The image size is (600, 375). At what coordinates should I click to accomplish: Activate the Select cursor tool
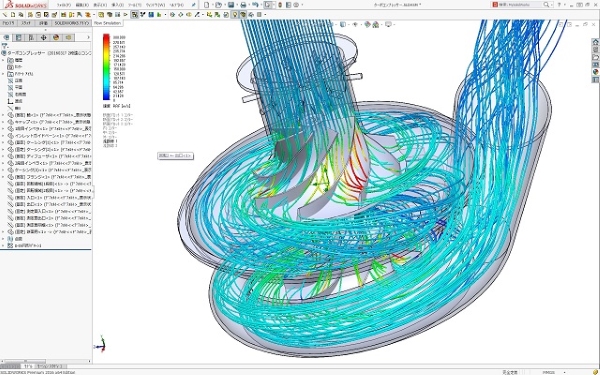(268, 5)
